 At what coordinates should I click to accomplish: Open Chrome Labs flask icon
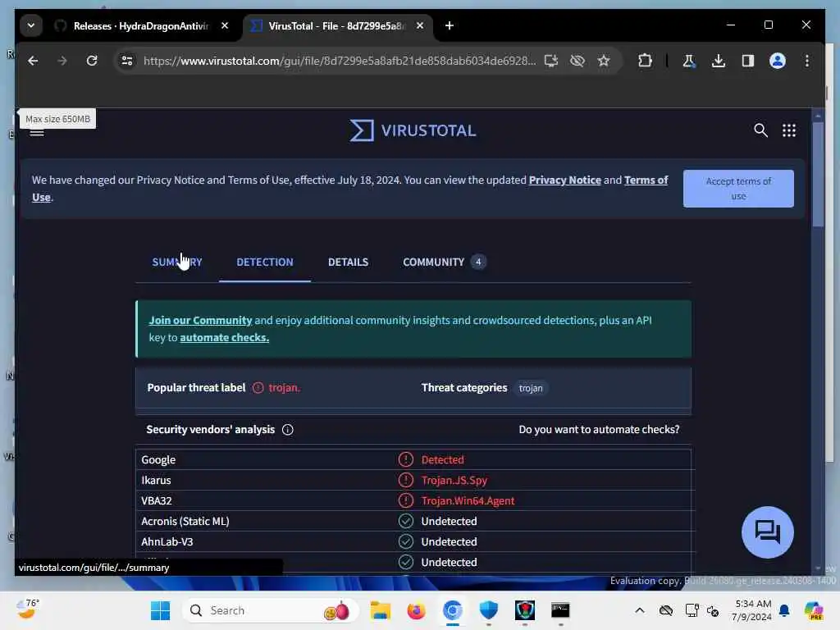pos(689,61)
